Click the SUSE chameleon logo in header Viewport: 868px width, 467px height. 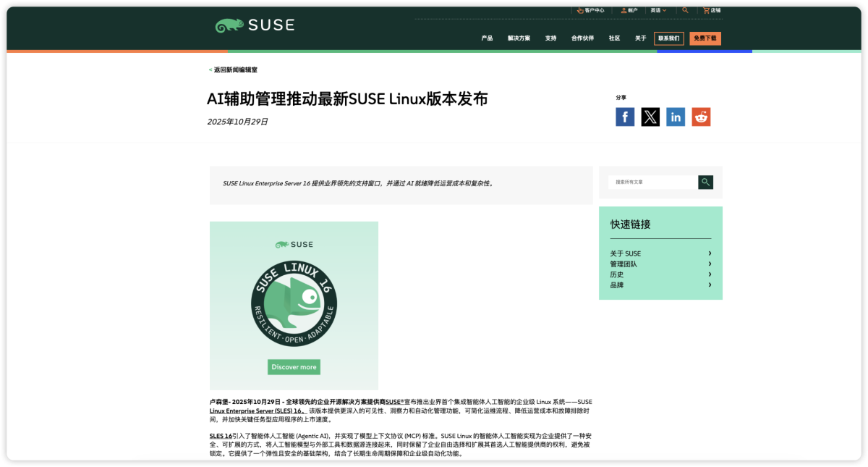tap(255, 25)
